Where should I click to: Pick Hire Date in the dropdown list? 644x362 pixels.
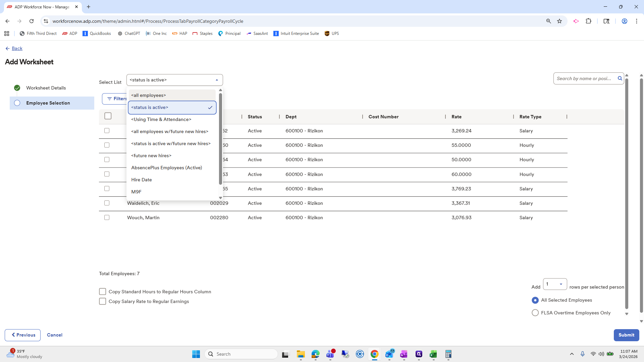click(x=142, y=180)
